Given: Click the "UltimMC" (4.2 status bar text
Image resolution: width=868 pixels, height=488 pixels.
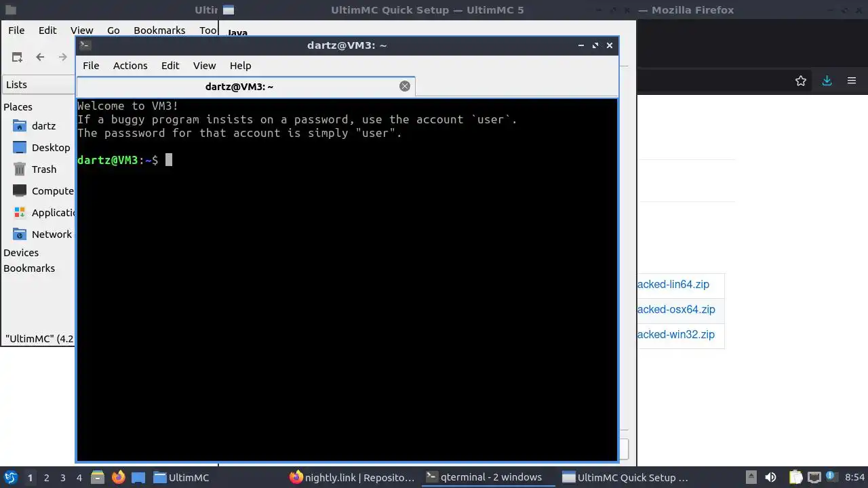Looking at the screenshot, I should [x=39, y=338].
